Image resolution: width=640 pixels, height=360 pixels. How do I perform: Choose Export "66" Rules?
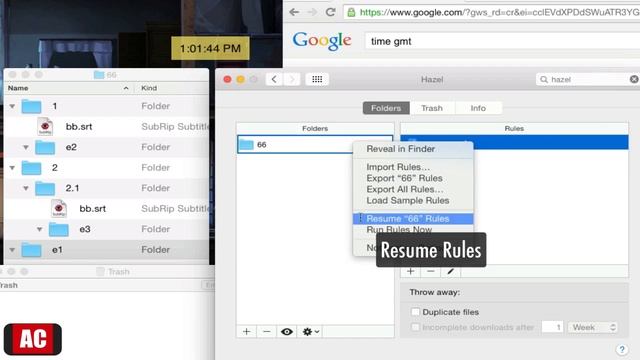(404, 178)
